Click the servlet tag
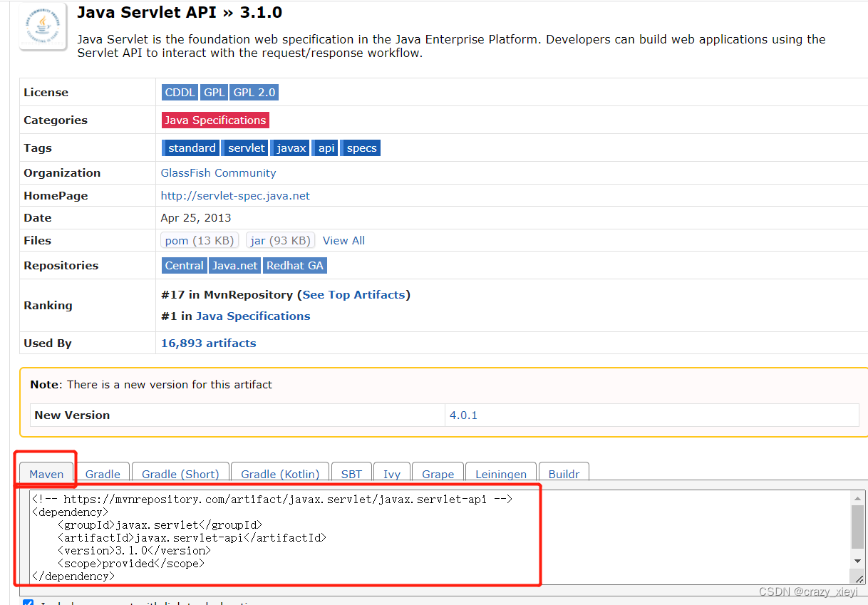868x605 pixels. click(245, 148)
